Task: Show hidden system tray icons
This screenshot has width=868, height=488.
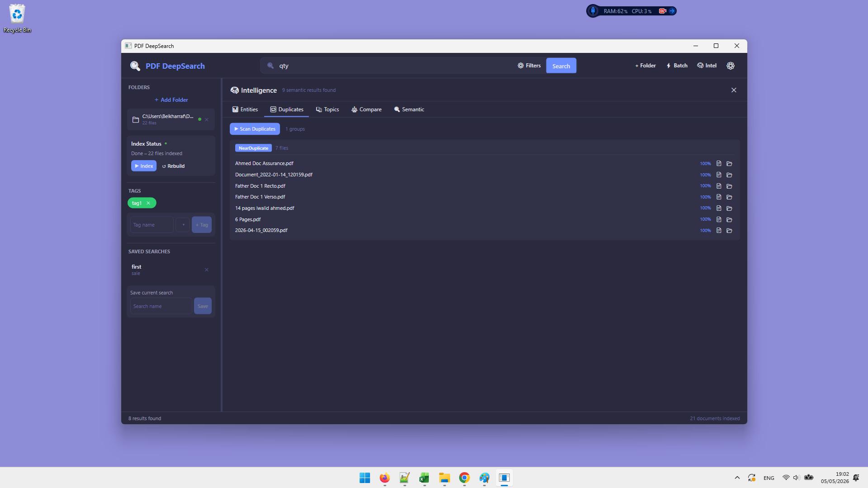Action: click(737, 478)
